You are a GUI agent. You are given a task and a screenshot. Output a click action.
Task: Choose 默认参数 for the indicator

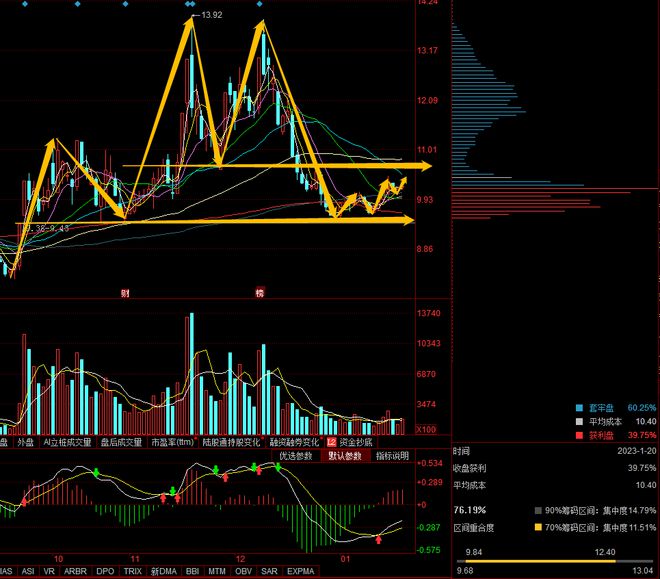(x=345, y=456)
